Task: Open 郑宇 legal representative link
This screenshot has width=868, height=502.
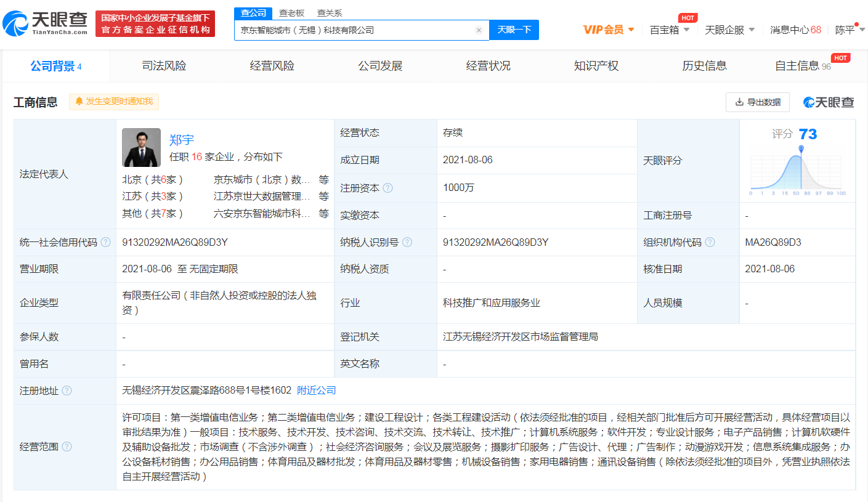Action: click(182, 140)
